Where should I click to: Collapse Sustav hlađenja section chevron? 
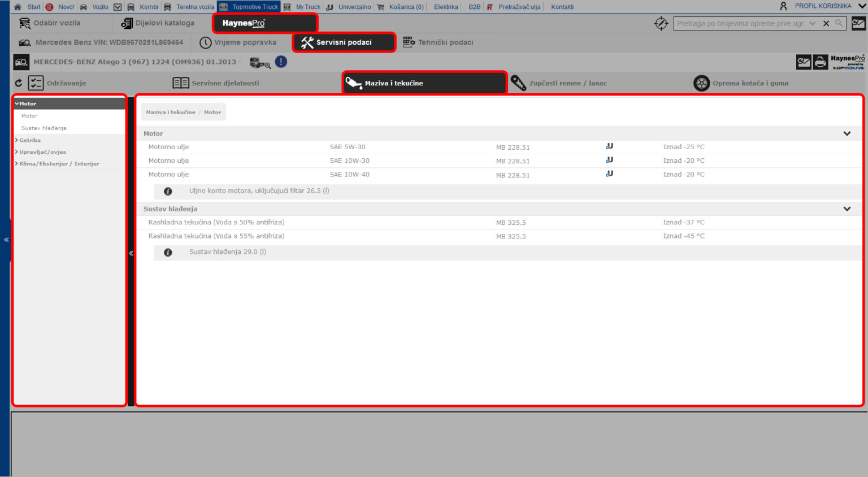coord(847,209)
